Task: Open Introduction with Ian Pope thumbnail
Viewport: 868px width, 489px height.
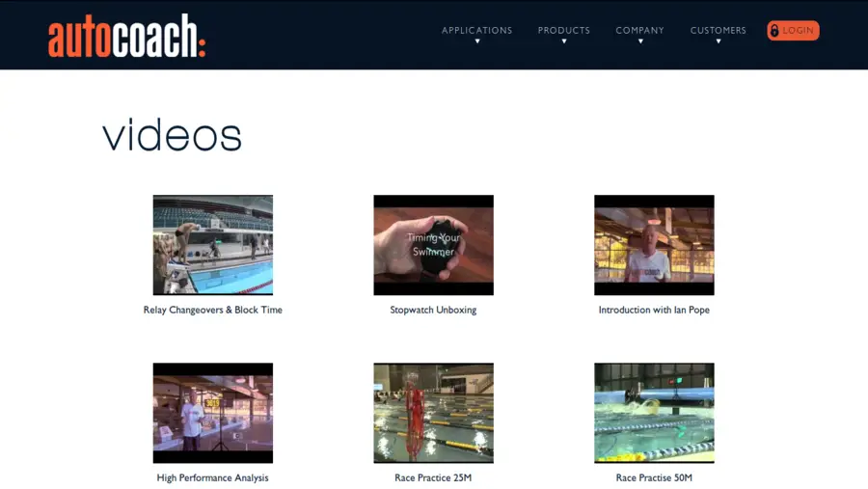Action: (654, 245)
